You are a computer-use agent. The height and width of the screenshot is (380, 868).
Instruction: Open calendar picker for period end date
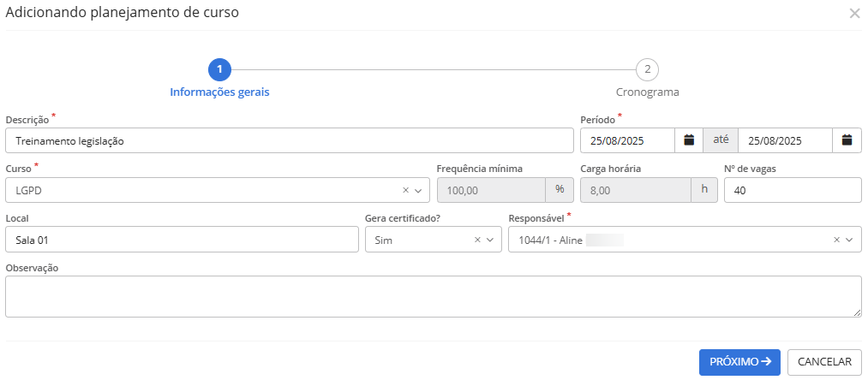coord(847,140)
